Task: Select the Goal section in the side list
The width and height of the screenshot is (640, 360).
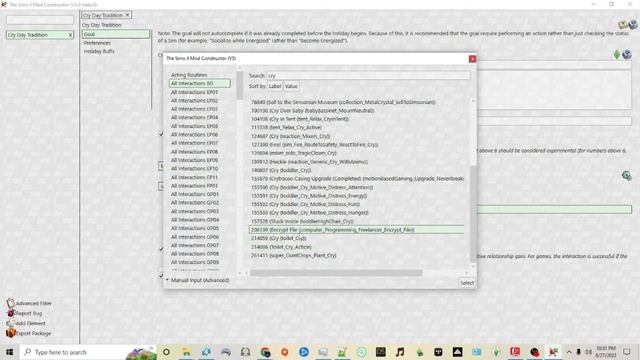Action: click(116, 34)
